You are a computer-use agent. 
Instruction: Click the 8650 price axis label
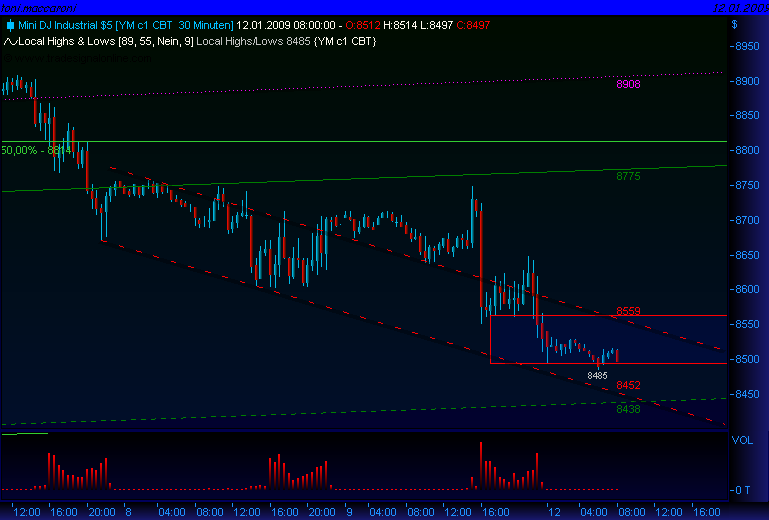tap(745, 255)
